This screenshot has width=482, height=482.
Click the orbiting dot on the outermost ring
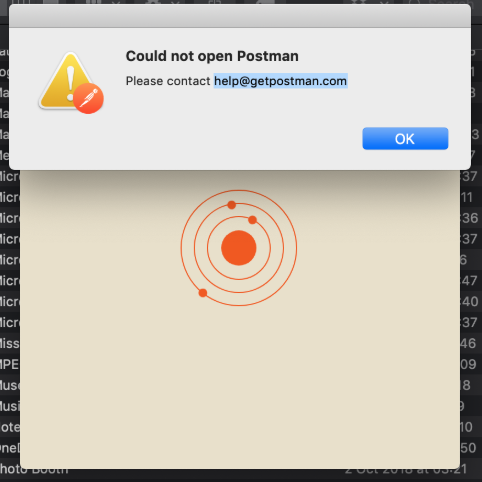[x=203, y=293]
